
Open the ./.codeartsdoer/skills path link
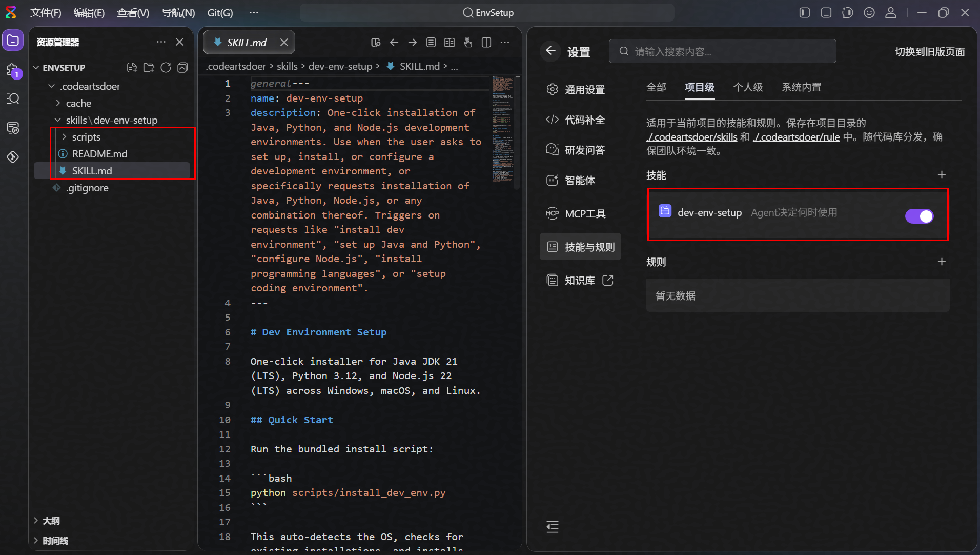(691, 137)
